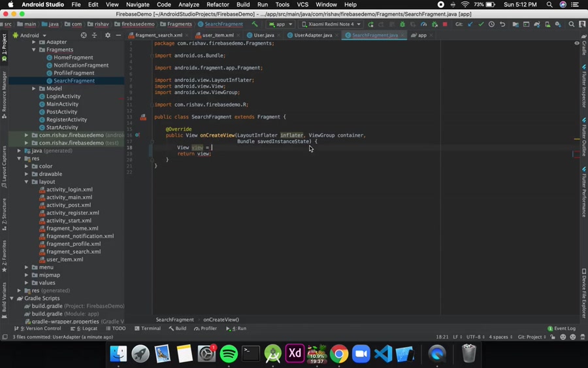
Task: Switch to the UserAdapter.java tab
Action: 312,35
